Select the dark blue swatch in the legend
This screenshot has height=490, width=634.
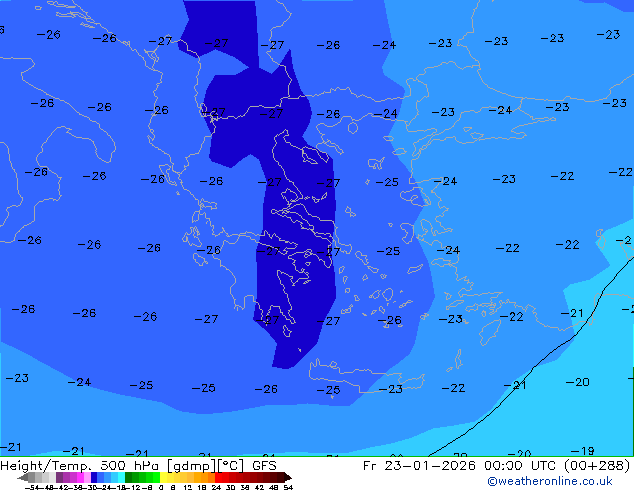[94, 477]
